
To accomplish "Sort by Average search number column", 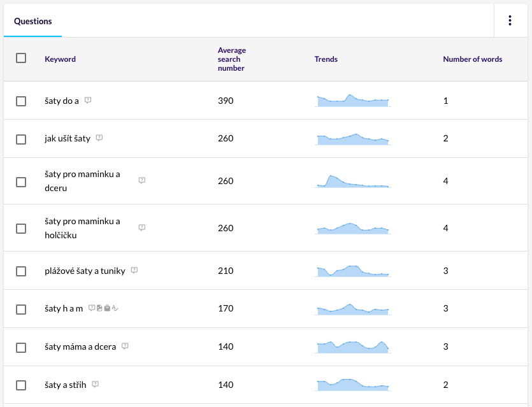I will click(x=232, y=59).
